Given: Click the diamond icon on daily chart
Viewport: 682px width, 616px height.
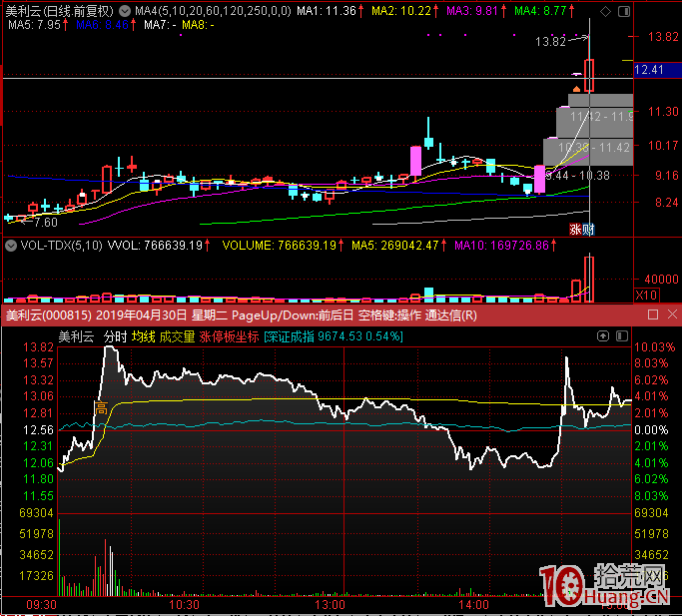Looking at the screenshot, I should pyautogui.click(x=605, y=12).
